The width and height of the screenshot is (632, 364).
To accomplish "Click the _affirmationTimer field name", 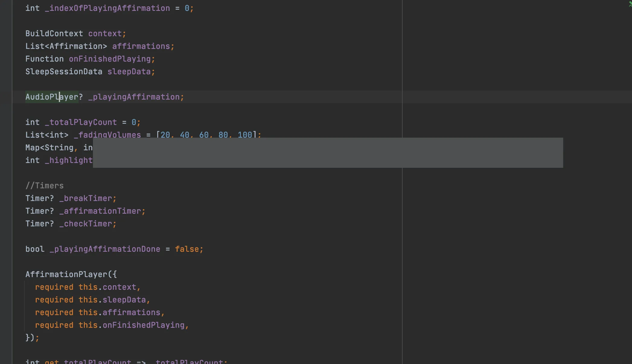I will pyautogui.click(x=100, y=211).
